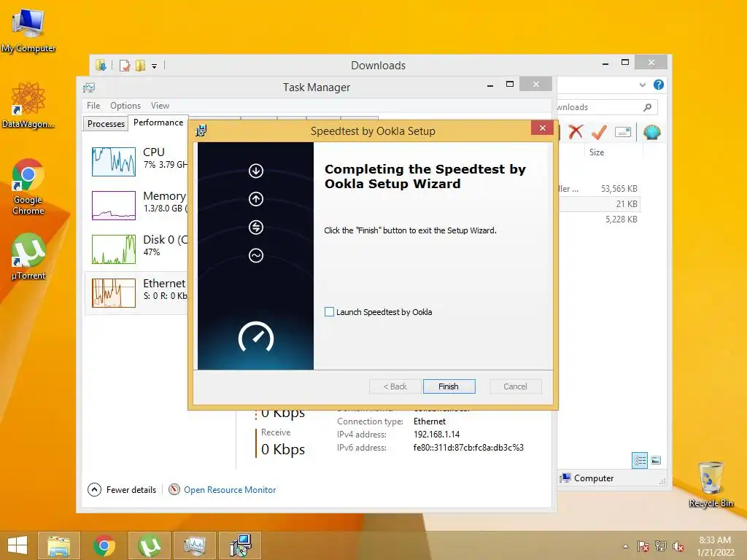The height and width of the screenshot is (560, 747).
Task: Click the Cancel button in the Setup wizard
Action: click(x=515, y=386)
